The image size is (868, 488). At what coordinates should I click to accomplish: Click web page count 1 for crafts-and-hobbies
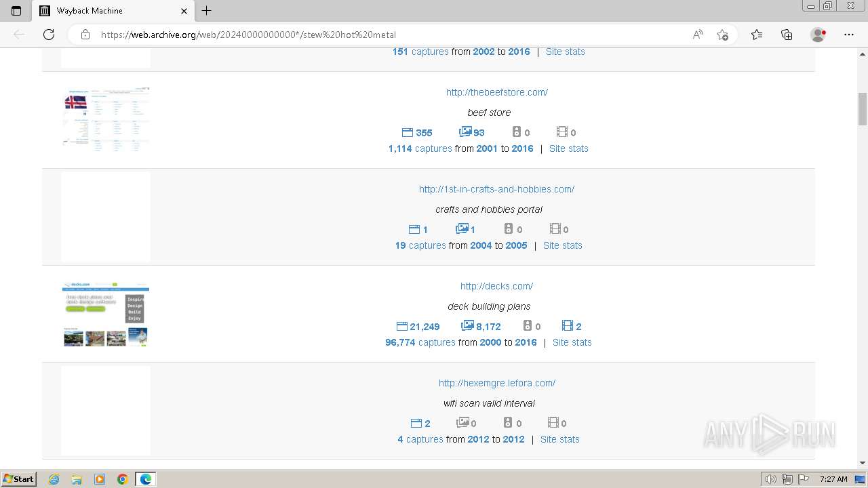tap(418, 230)
